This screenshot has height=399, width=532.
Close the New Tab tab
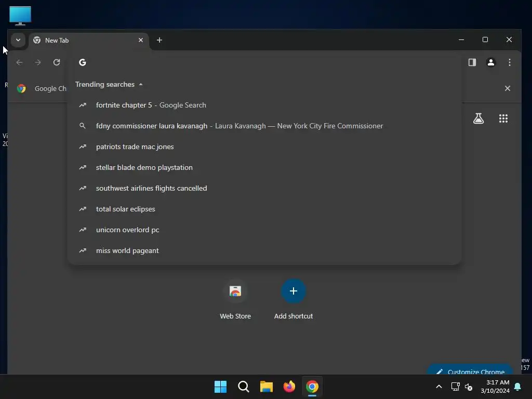(140, 40)
